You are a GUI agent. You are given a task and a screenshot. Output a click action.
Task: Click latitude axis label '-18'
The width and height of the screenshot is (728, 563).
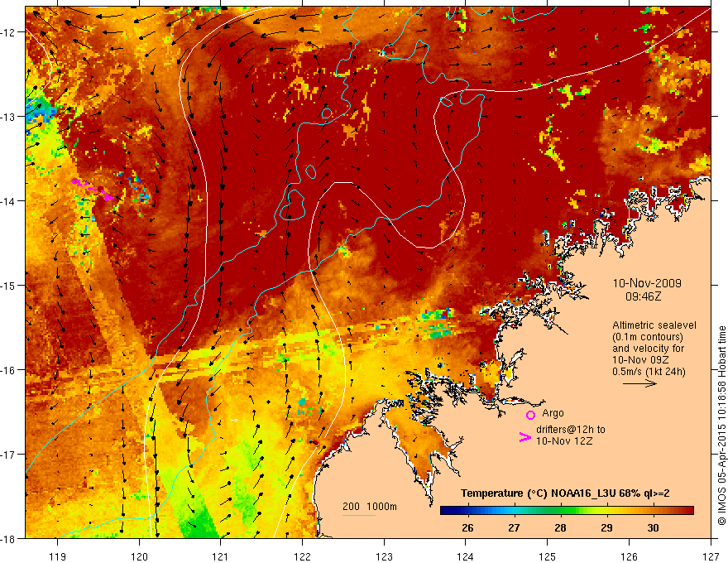(x=8, y=538)
